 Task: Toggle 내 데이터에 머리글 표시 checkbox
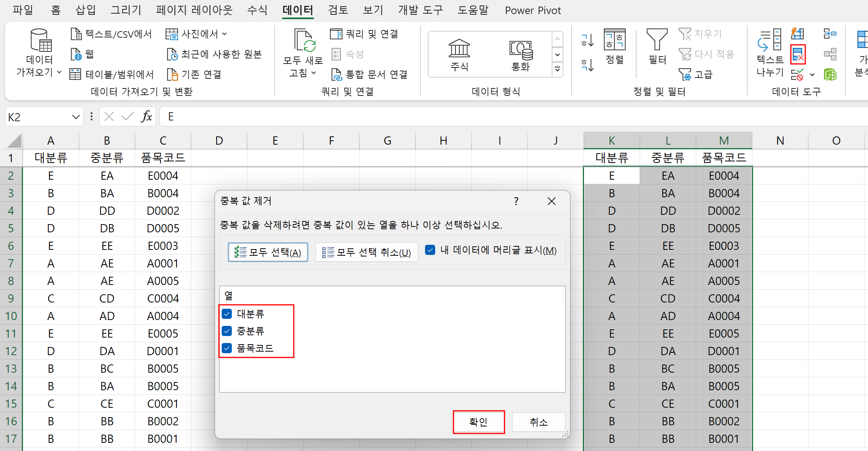tap(430, 250)
